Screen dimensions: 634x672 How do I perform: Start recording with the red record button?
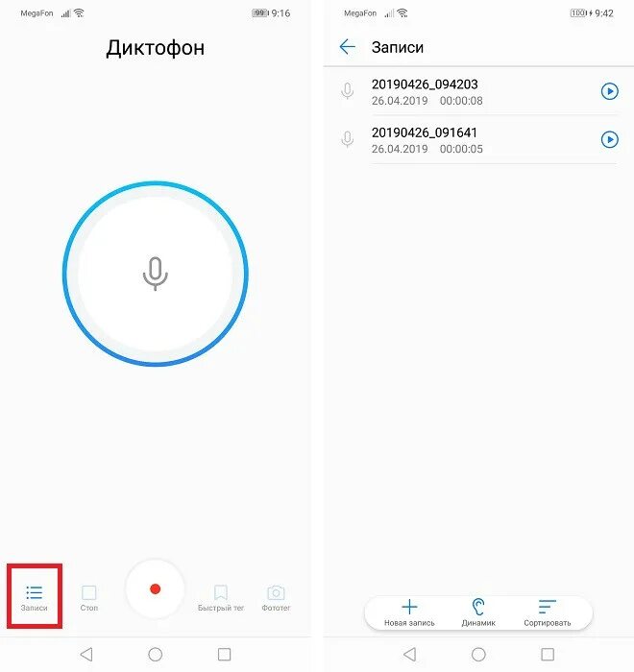(156, 589)
